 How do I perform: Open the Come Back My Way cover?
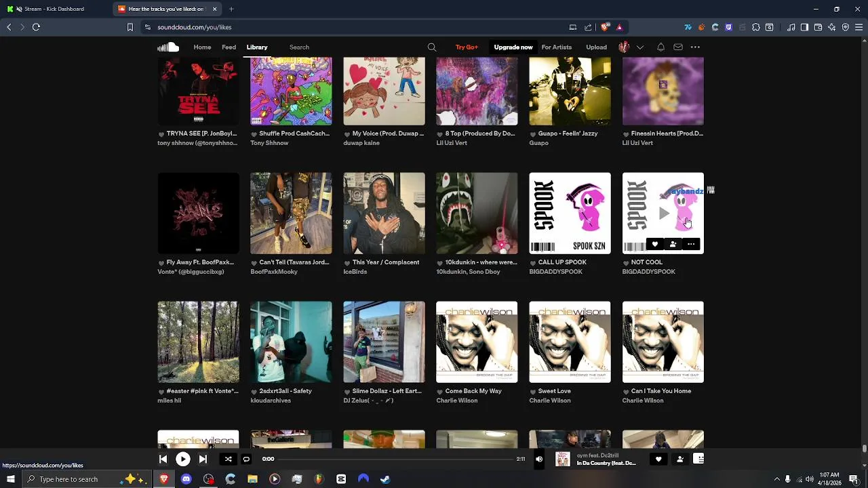[477, 342]
